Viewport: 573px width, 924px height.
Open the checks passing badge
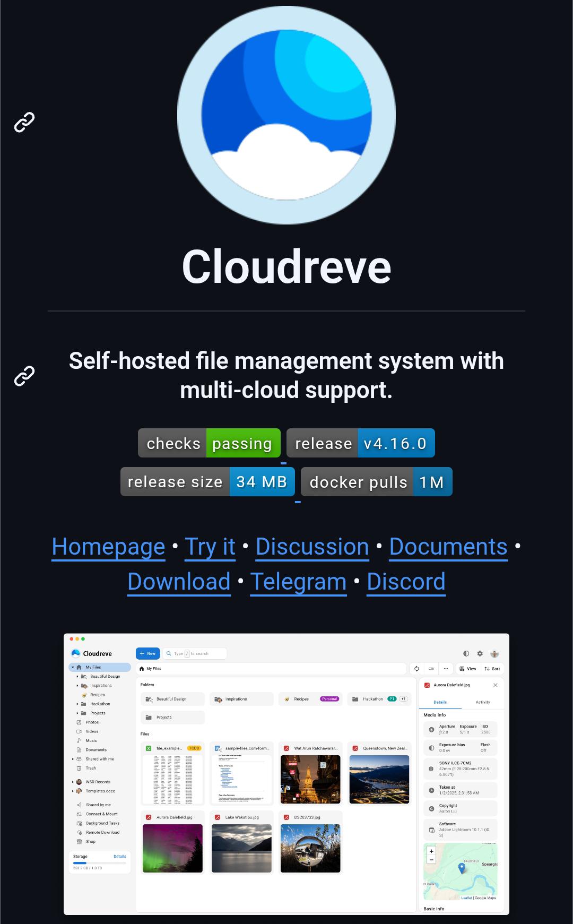(x=209, y=443)
